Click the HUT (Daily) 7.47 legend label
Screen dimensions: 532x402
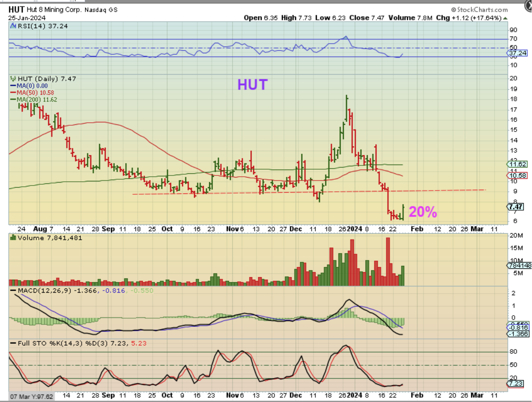pos(47,79)
